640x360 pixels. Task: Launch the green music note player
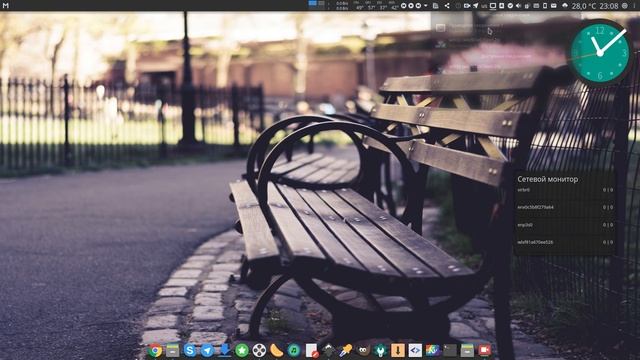[x=294, y=351]
